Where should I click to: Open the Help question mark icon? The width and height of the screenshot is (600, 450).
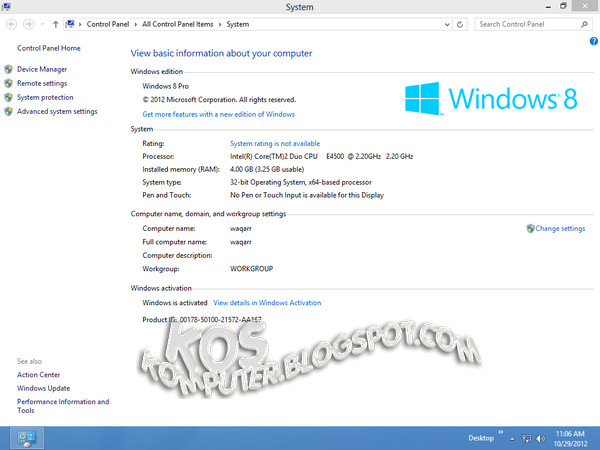[593, 41]
